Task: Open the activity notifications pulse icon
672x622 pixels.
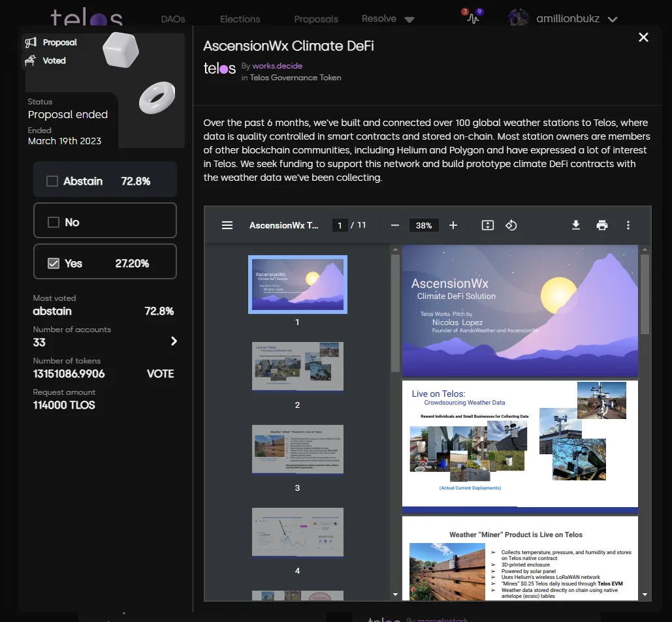Action: [473, 17]
